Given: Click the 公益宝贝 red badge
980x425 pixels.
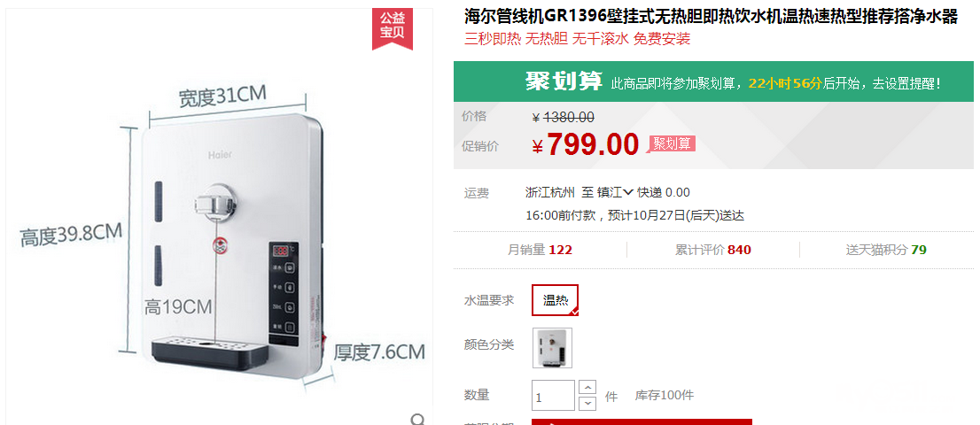Looking at the screenshot, I should [x=393, y=27].
